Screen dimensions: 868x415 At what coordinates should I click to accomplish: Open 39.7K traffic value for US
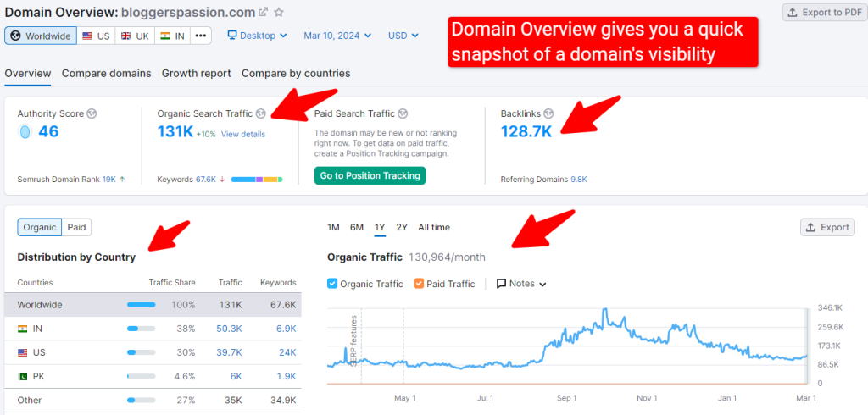click(x=229, y=352)
